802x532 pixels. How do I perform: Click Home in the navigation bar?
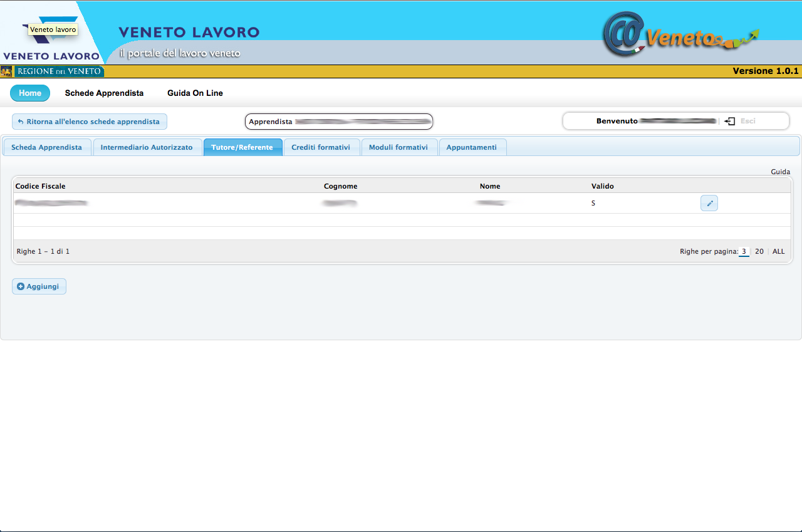30,93
